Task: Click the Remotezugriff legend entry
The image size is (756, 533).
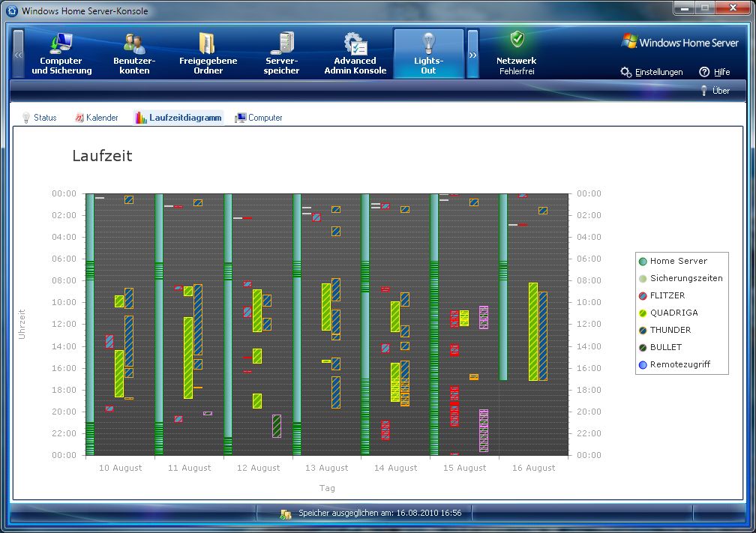Action: [674, 365]
